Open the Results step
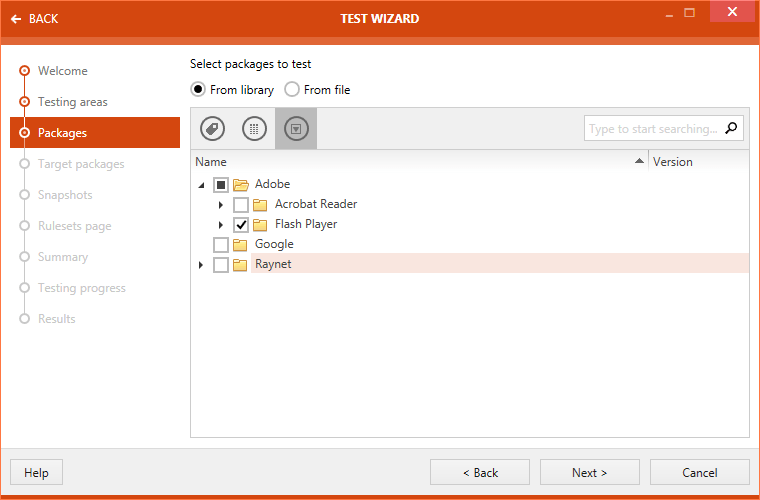Screen dimensions: 760x500 click(57, 319)
